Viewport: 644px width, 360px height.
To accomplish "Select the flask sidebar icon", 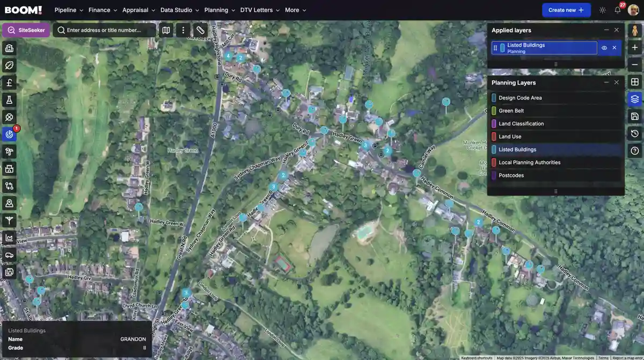I will [x=9, y=100].
